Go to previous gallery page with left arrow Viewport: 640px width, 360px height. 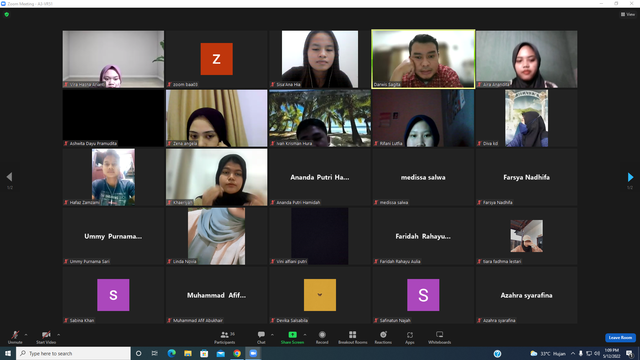pos(9,177)
